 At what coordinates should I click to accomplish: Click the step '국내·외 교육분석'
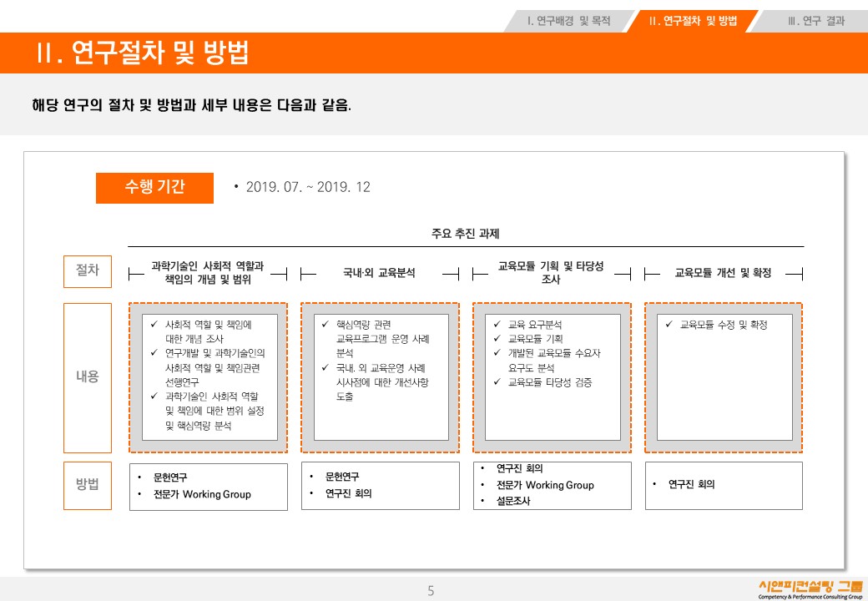pyautogui.click(x=379, y=273)
